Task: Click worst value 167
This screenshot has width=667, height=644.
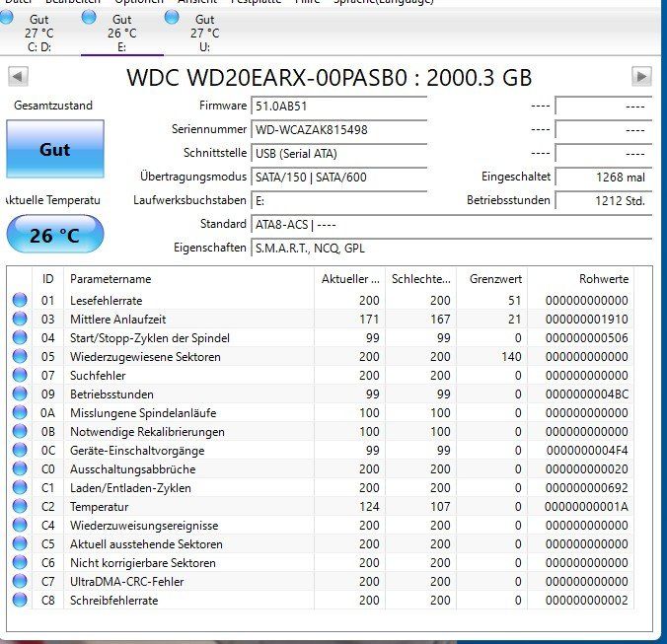Action: 440,320
